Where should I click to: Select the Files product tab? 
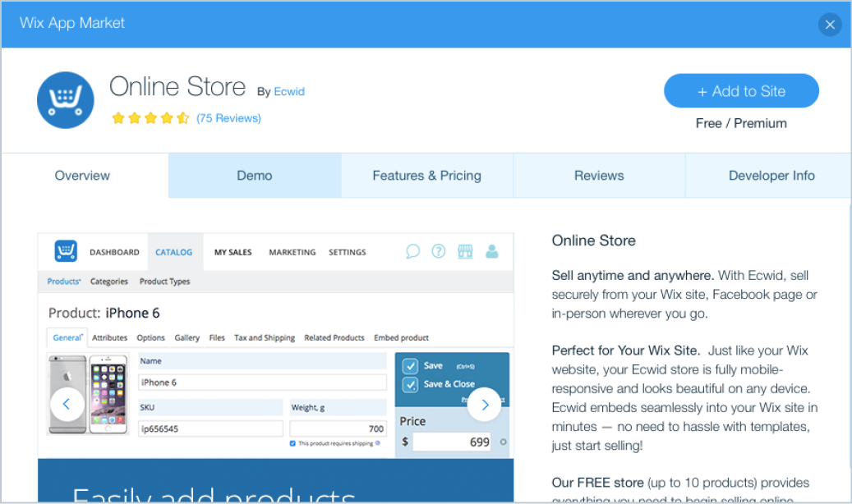217,337
